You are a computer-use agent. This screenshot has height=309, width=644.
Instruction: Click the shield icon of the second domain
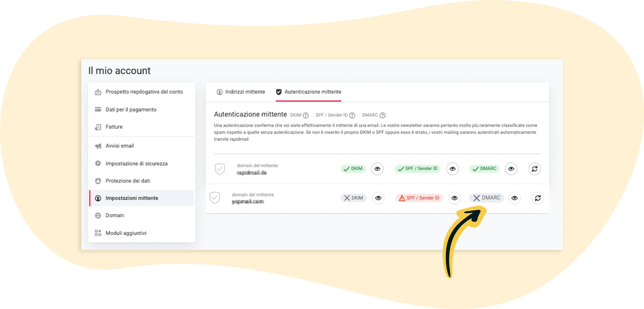215,198
